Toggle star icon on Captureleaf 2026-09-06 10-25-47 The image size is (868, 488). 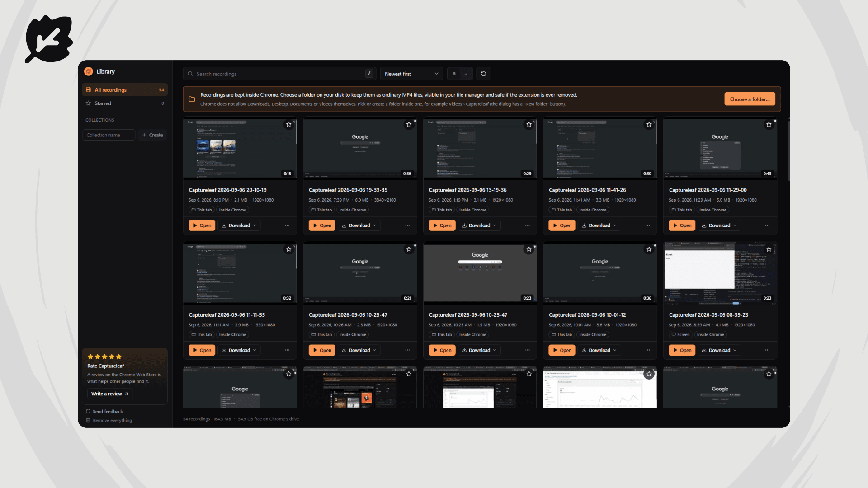point(529,249)
